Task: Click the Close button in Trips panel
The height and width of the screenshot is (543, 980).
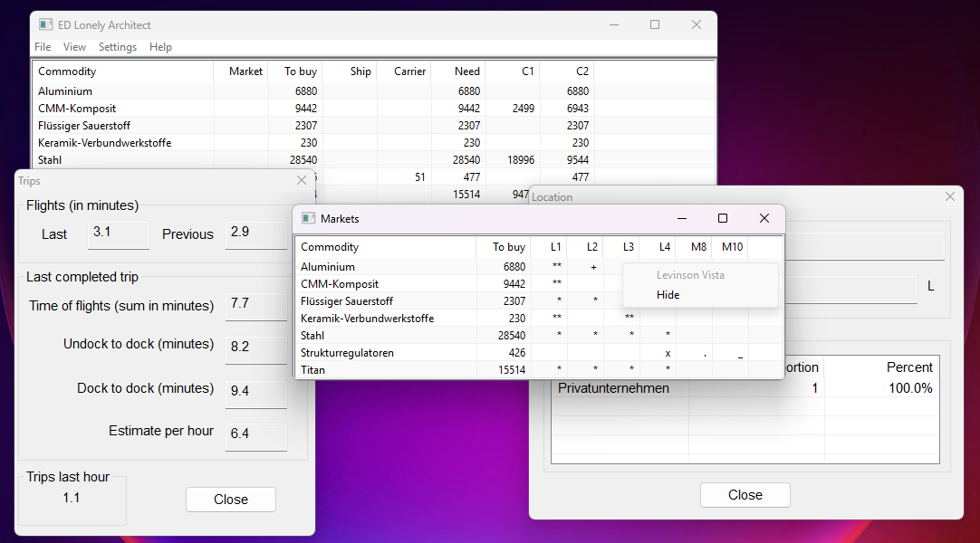Action: tap(231, 500)
